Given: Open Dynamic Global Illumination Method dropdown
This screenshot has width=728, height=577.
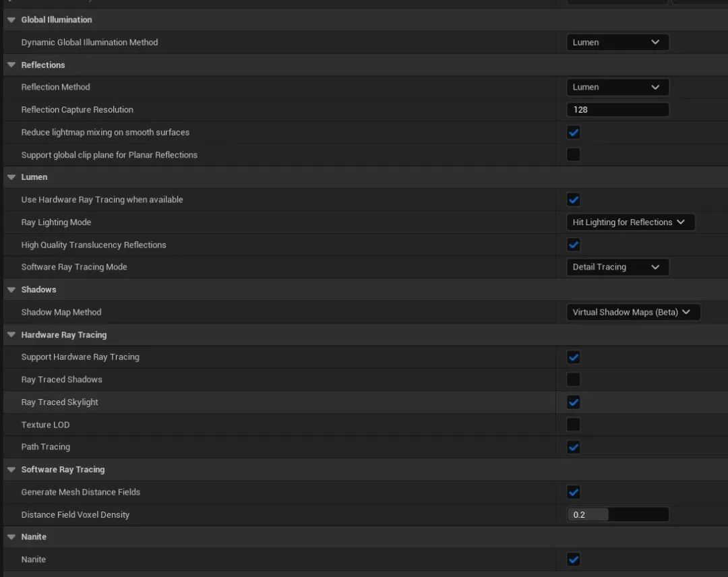Looking at the screenshot, I should coord(617,42).
